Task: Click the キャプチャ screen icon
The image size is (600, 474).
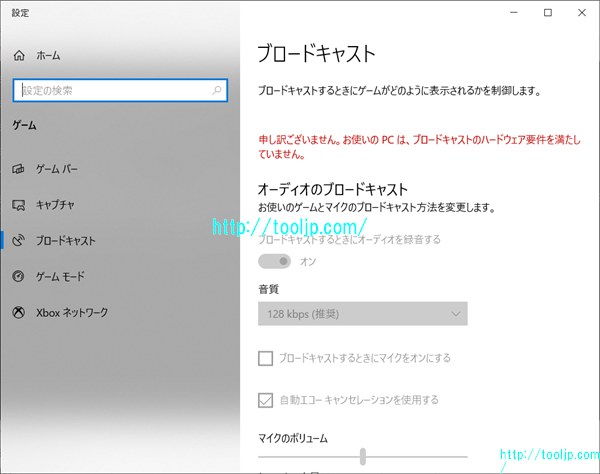Action: click(18, 205)
